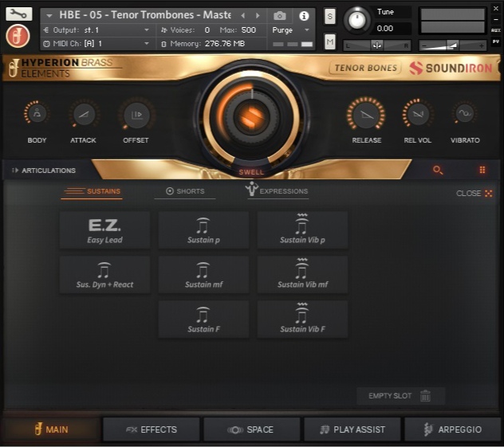Screen dimensions: 504x447
Task: Open the orange grid view icon
Action: point(482,170)
